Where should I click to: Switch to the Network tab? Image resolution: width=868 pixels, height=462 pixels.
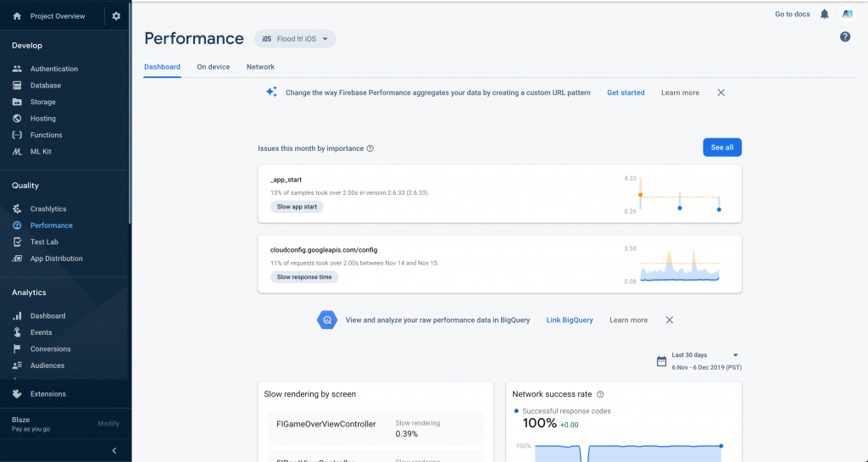click(260, 67)
